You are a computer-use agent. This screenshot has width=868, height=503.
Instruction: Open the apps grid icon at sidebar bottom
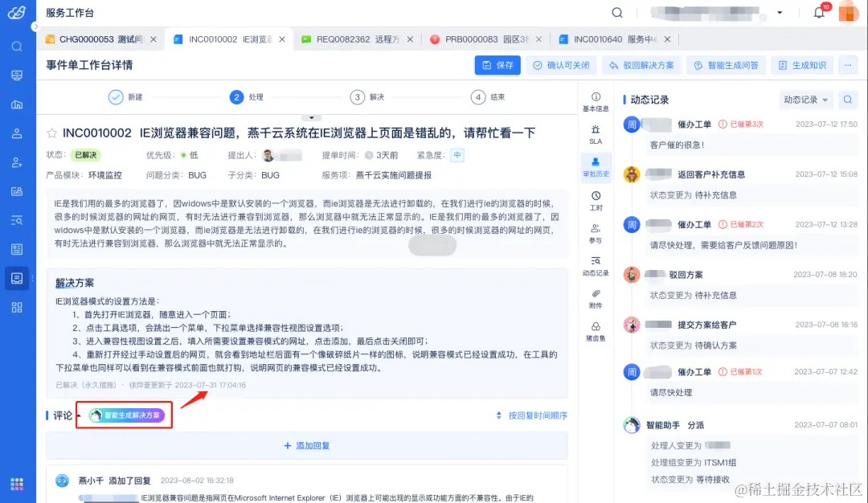tap(16, 484)
